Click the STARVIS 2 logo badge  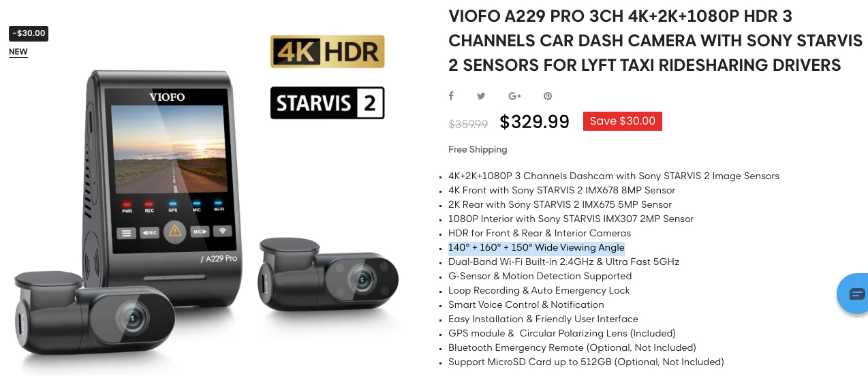tap(328, 103)
